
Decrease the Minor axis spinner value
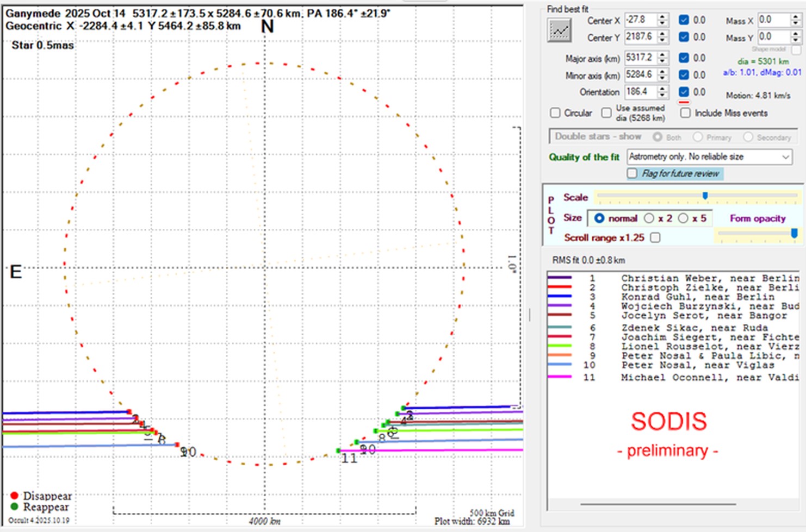coord(662,78)
